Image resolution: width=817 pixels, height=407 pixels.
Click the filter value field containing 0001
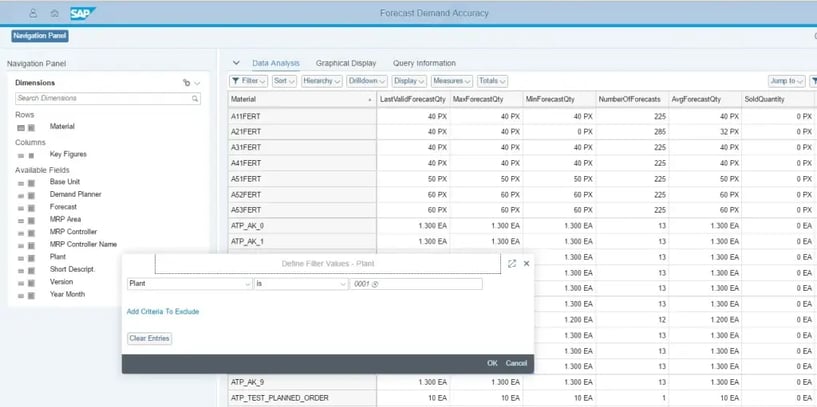416,285
